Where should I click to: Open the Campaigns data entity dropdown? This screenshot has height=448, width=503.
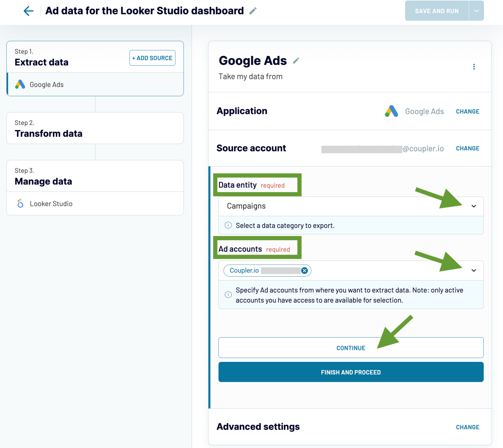point(474,206)
